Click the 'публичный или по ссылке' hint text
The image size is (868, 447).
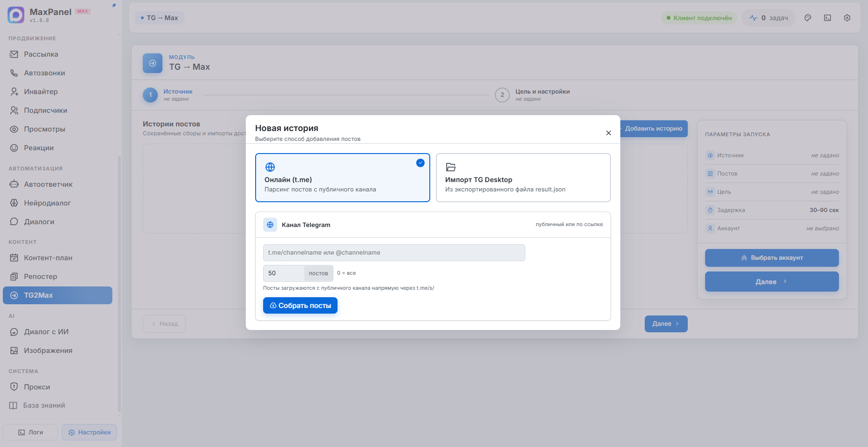pos(569,225)
